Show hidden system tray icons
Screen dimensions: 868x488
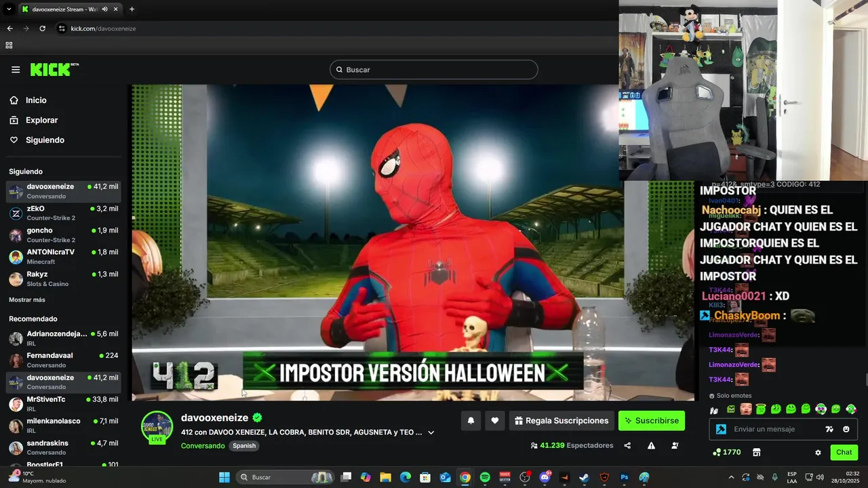(x=731, y=477)
